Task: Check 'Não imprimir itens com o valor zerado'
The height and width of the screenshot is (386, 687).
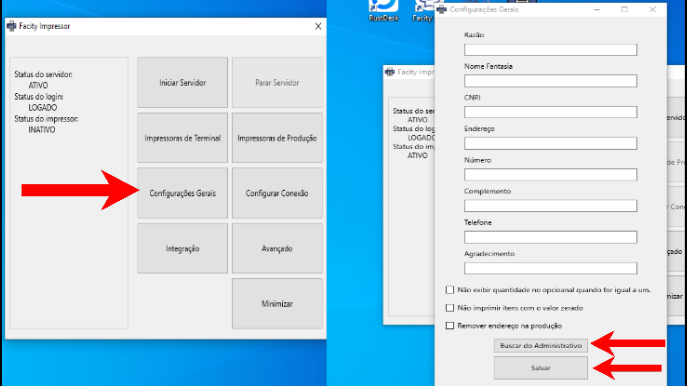Action: pyautogui.click(x=450, y=308)
